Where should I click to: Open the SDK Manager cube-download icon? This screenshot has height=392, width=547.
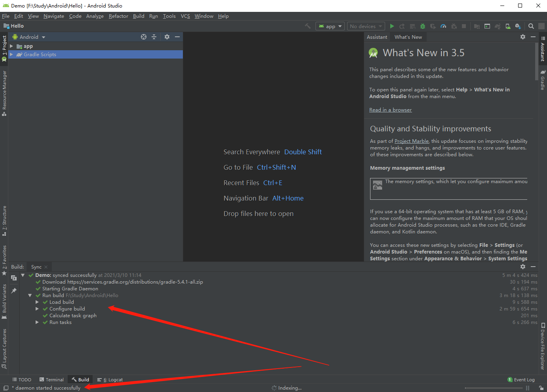coord(518,26)
